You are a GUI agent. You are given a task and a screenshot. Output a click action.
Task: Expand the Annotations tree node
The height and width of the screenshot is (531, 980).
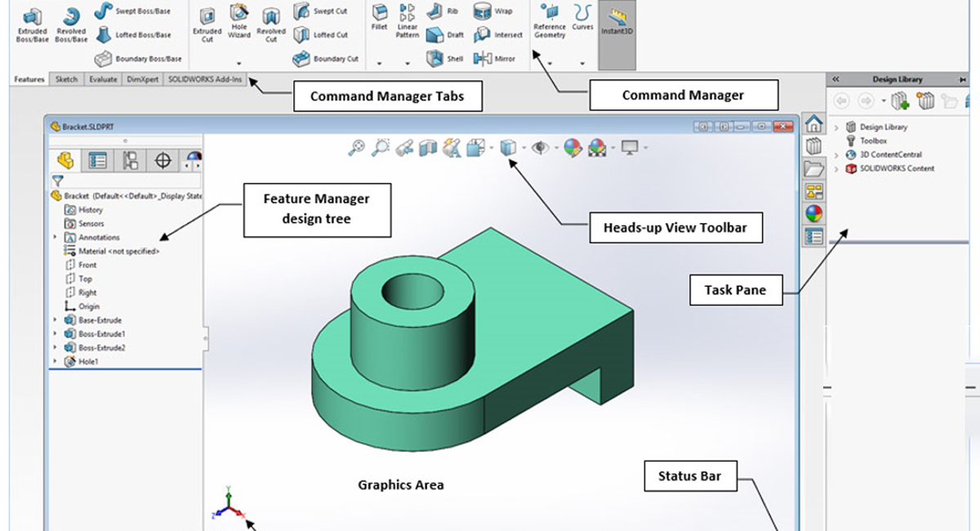[x=55, y=238]
